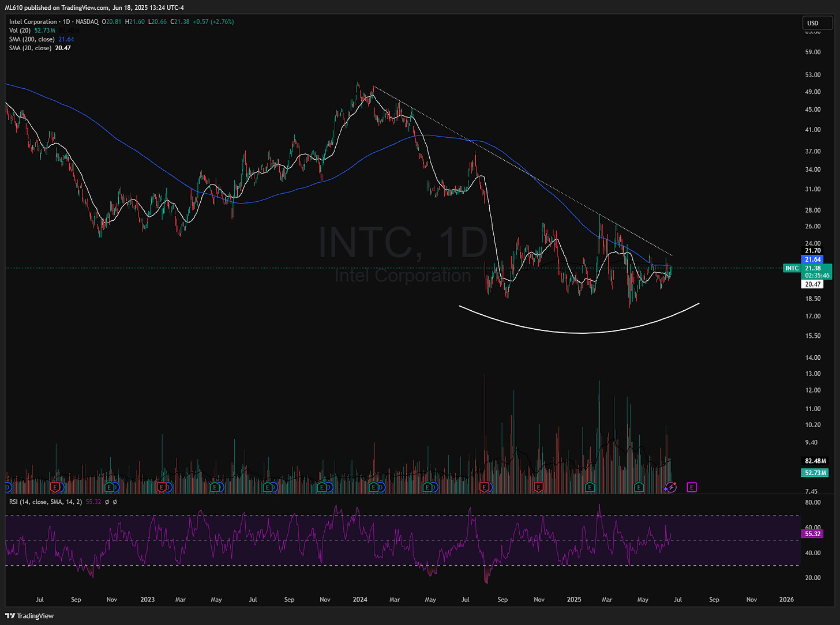Click the 24.00 price scale value
The height and width of the screenshot is (625, 840).
[813, 243]
